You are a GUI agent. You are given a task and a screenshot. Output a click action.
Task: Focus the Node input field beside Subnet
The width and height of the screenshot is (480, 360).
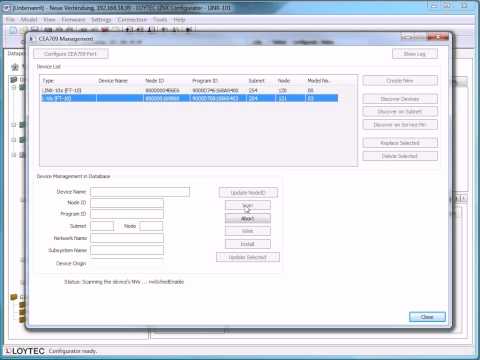151,226
